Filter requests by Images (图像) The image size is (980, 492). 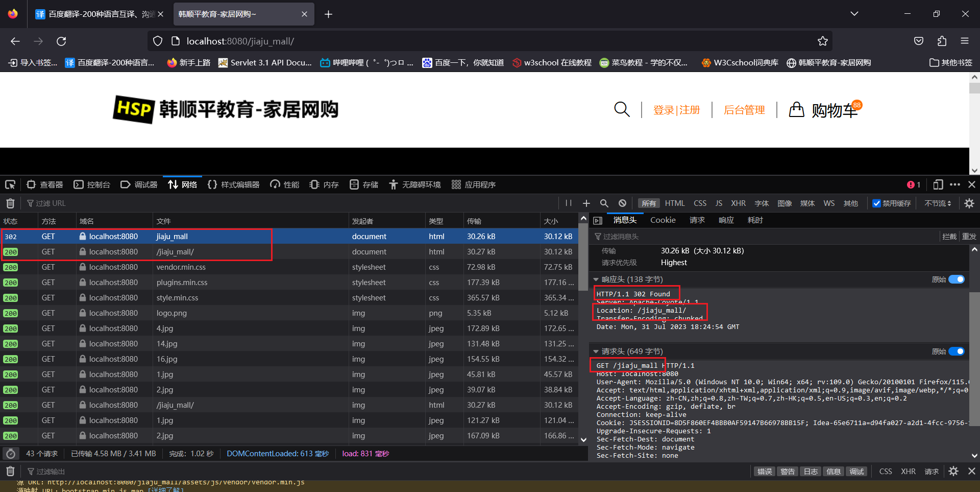coord(785,203)
